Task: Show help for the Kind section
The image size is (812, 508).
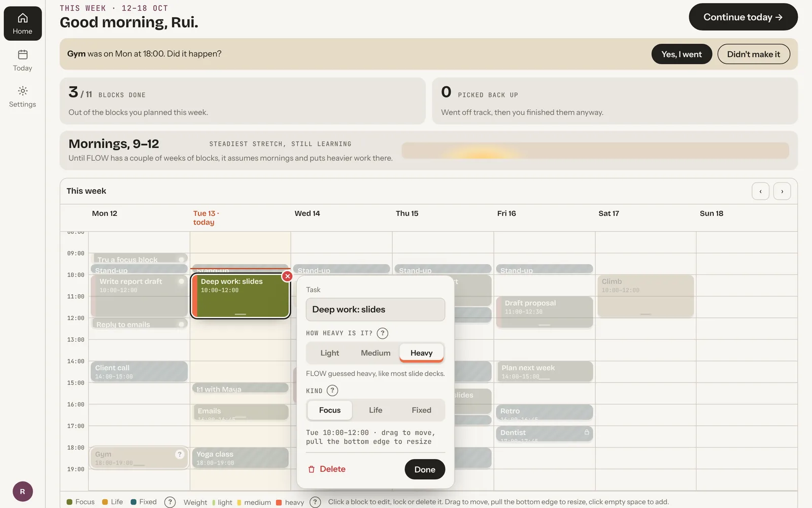Action: (x=332, y=391)
